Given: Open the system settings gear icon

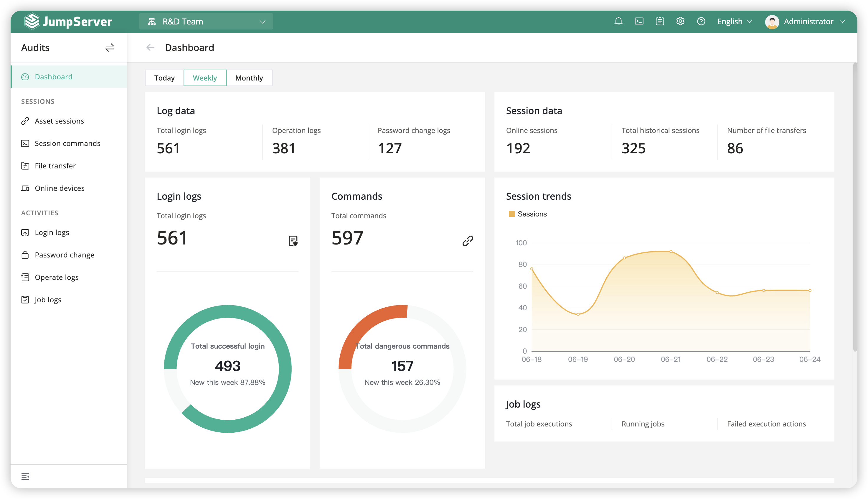Looking at the screenshot, I should point(680,21).
